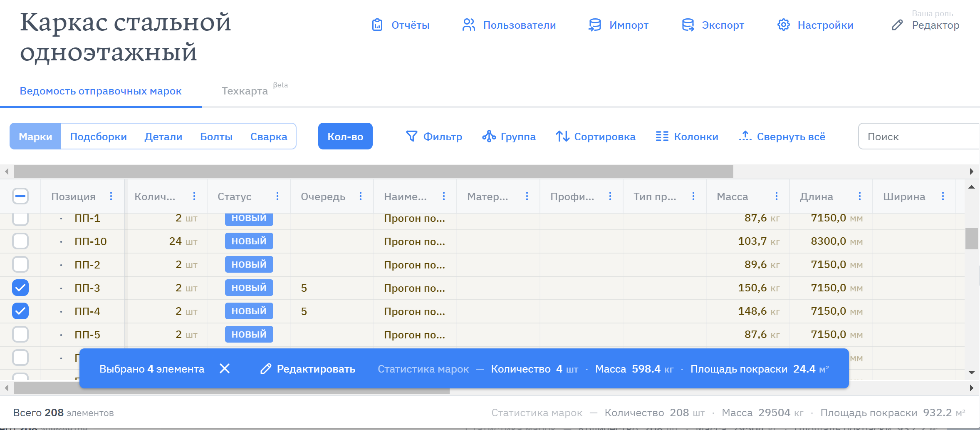Open the Настройки gear icon
This screenshot has height=430, width=980.
click(784, 25)
